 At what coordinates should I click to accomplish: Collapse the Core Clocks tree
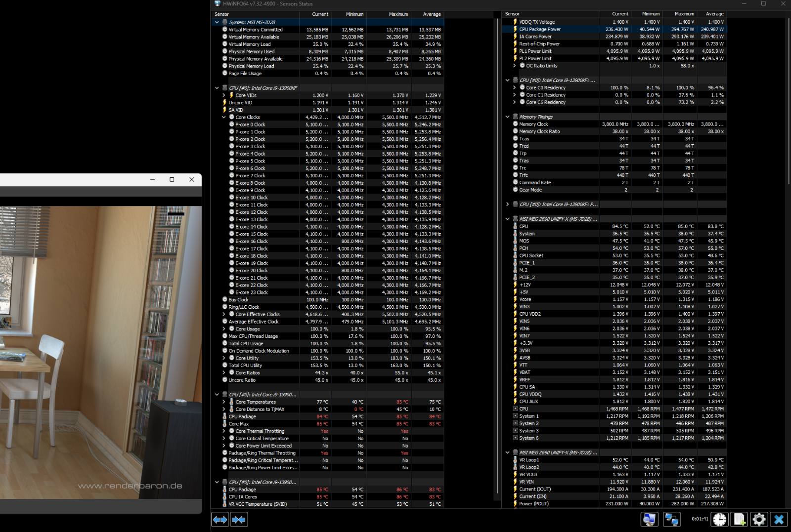pyautogui.click(x=224, y=117)
